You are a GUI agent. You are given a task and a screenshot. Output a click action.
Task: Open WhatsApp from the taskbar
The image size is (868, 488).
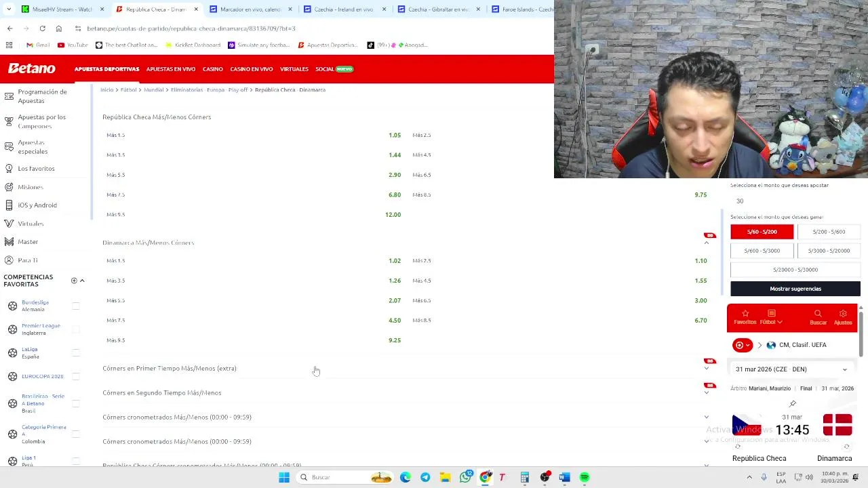click(x=465, y=477)
